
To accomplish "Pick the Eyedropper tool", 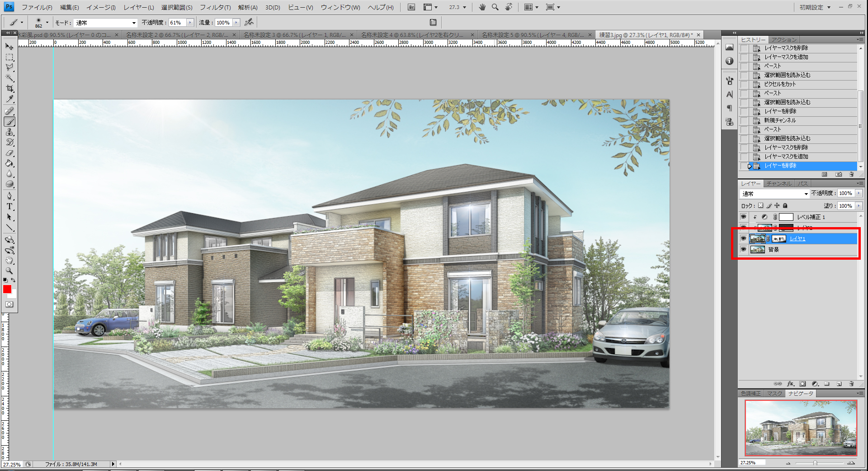I will point(9,99).
